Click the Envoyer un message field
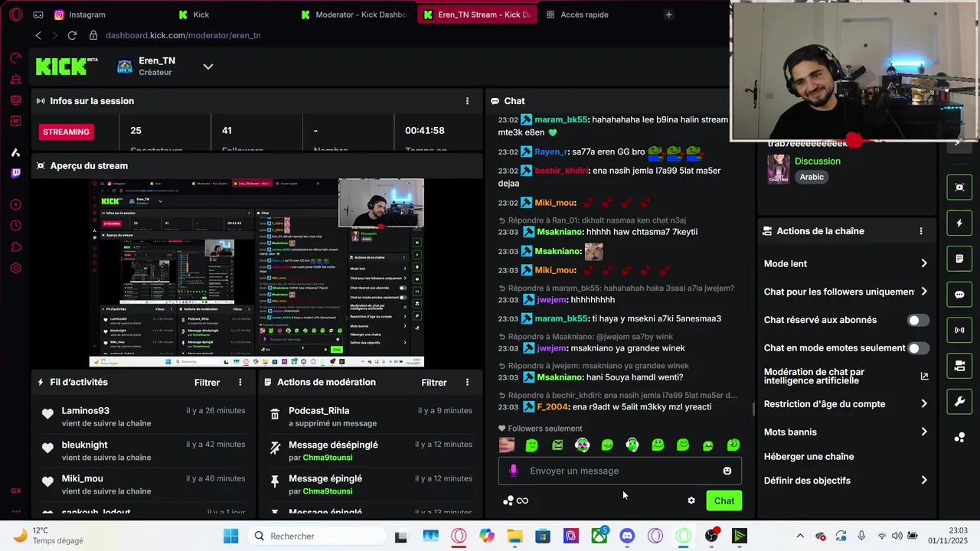The height and width of the screenshot is (551, 980). coord(620,471)
